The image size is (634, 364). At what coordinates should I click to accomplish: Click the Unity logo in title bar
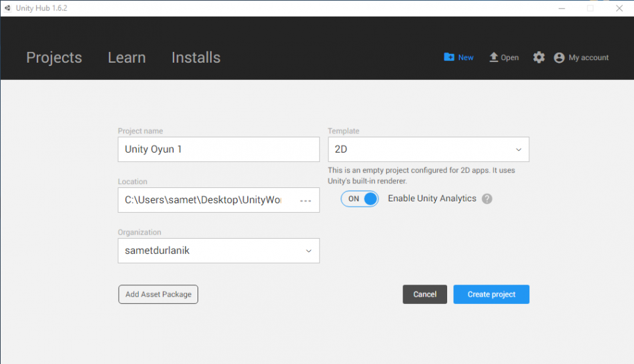[7, 8]
